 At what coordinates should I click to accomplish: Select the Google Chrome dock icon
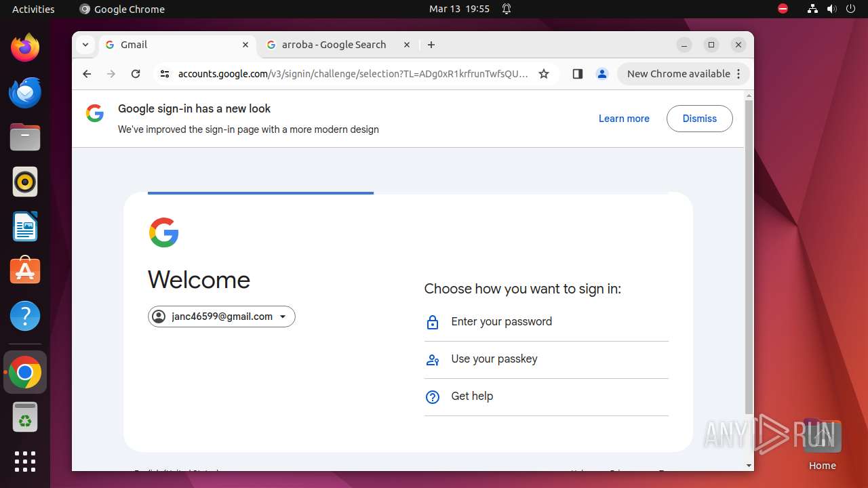tap(25, 372)
